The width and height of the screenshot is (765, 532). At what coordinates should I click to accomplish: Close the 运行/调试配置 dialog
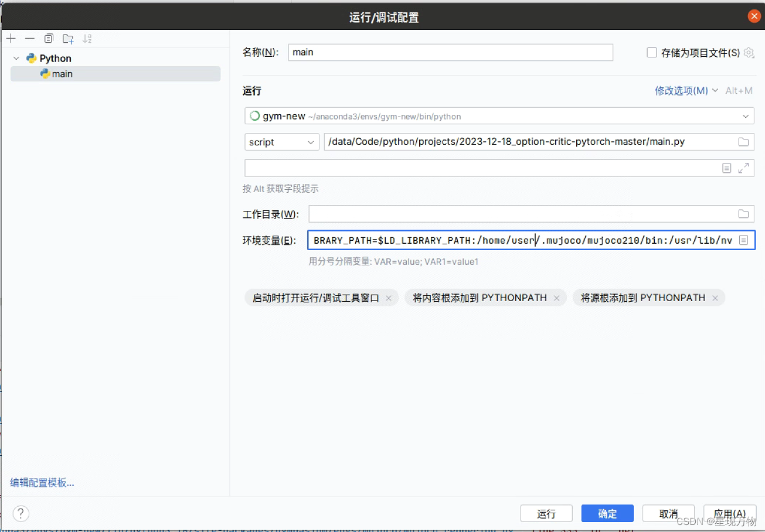click(754, 16)
